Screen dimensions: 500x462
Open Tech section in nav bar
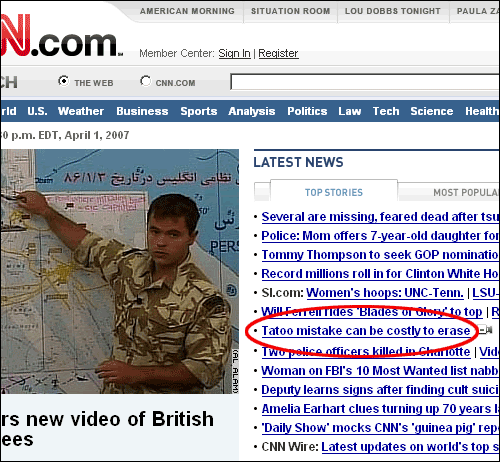[x=386, y=111]
